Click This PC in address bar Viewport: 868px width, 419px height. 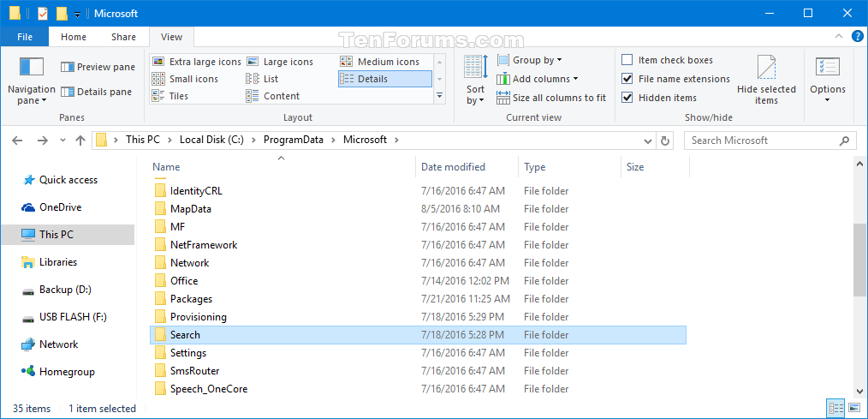[x=143, y=140]
